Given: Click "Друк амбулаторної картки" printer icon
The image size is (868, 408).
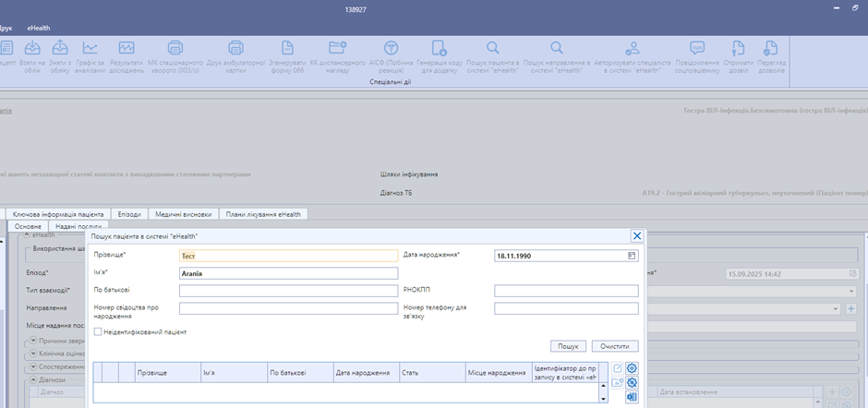Looking at the screenshot, I should coord(235,49).
